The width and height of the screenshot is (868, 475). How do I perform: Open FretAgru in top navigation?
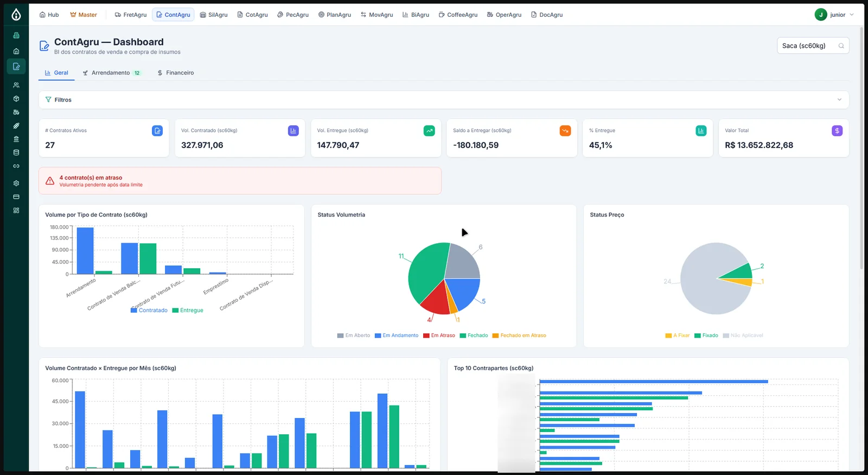[131, 15]
